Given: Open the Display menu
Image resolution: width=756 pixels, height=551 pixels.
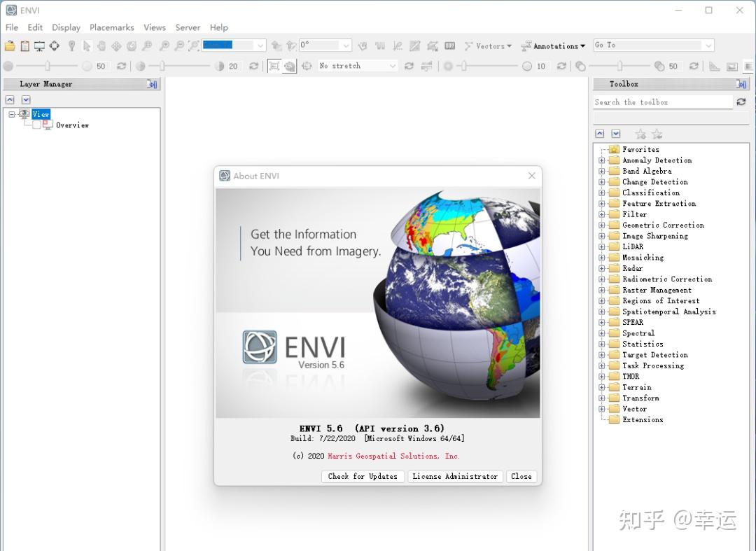Looking at the screenshot, I should point(66,27).
